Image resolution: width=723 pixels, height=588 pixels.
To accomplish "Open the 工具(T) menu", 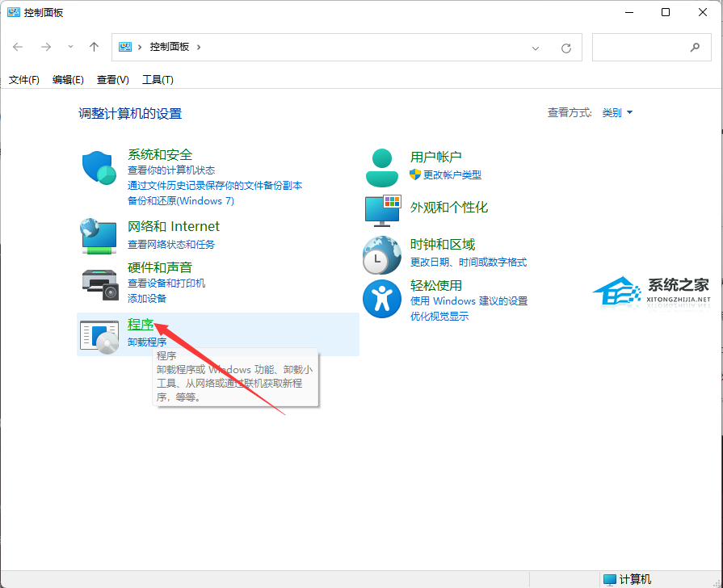I will pyautogui.click(x=158, y=79).
